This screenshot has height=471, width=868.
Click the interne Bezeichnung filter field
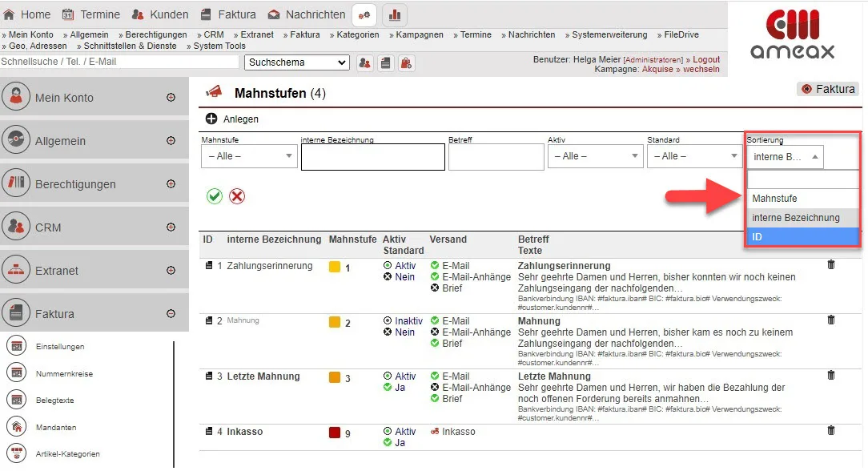pos(372,157)
